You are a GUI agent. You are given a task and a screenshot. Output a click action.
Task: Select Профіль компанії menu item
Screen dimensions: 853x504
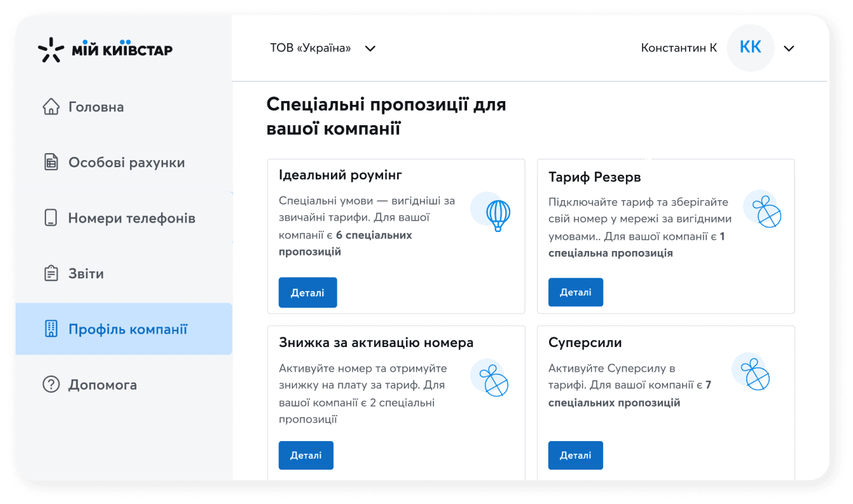point(124,329)
